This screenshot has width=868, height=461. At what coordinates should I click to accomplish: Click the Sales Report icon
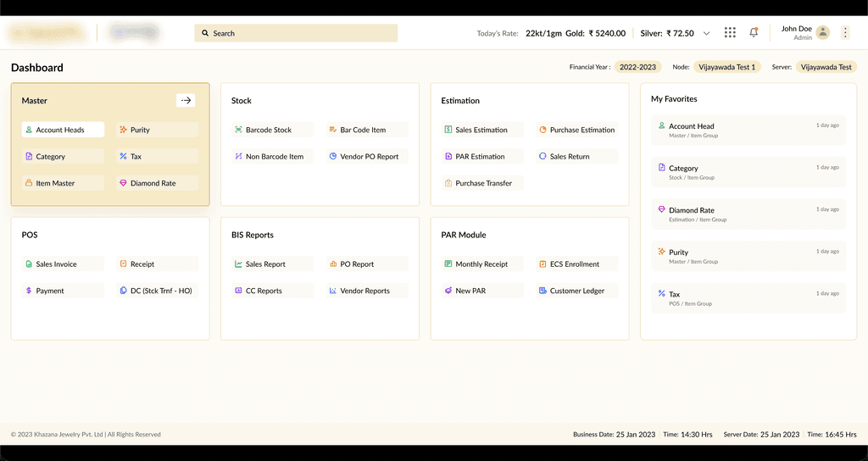pyautogui.click(x=238, y=264)
